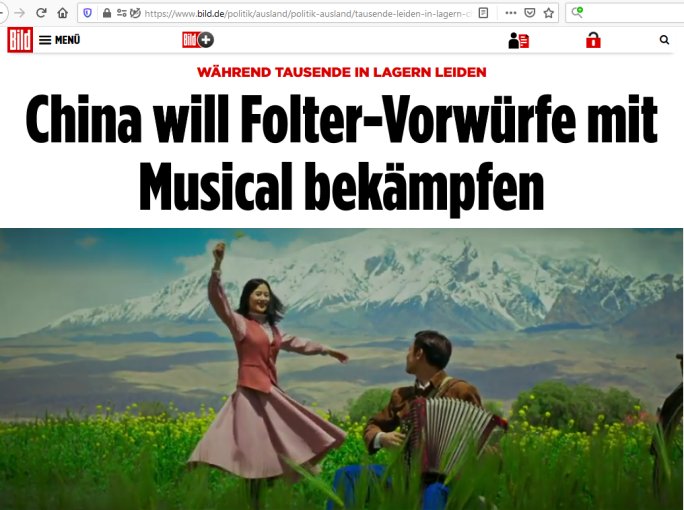Click the forward navigation arrow
The image size is (684, 510).
click(x=20, y=13)
